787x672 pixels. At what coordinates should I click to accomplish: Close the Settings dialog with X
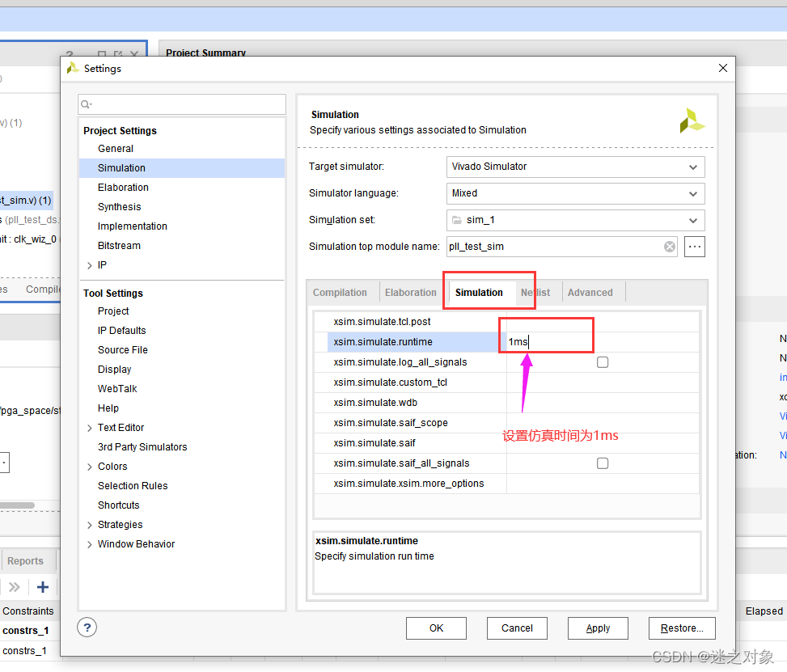pyautogui.click(x=723, y=68)
